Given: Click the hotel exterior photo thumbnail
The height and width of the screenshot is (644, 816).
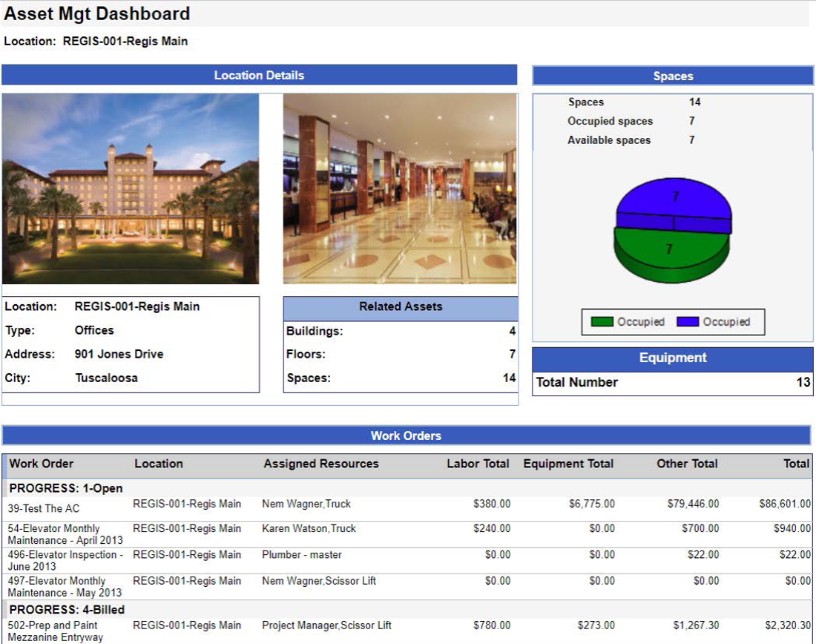Looking at the screenshot, I should pyautogui.click(x=130, y=188).
